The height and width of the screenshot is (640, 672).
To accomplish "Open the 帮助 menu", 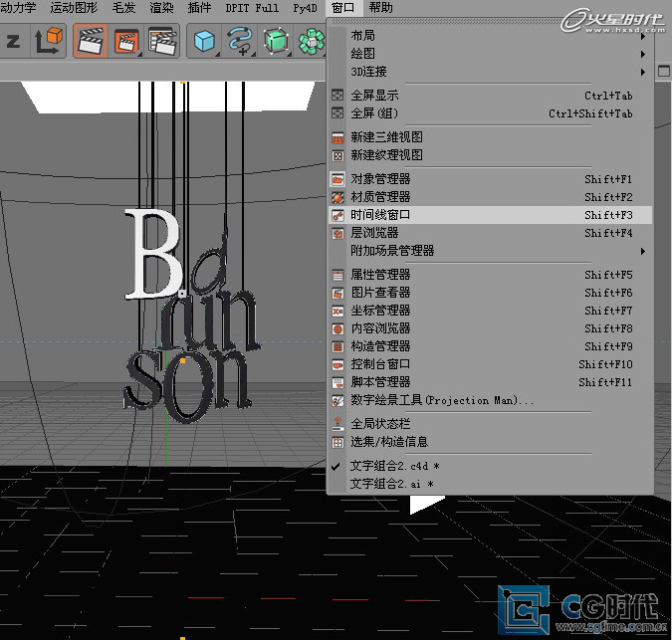I will click(x=380, y=8).
